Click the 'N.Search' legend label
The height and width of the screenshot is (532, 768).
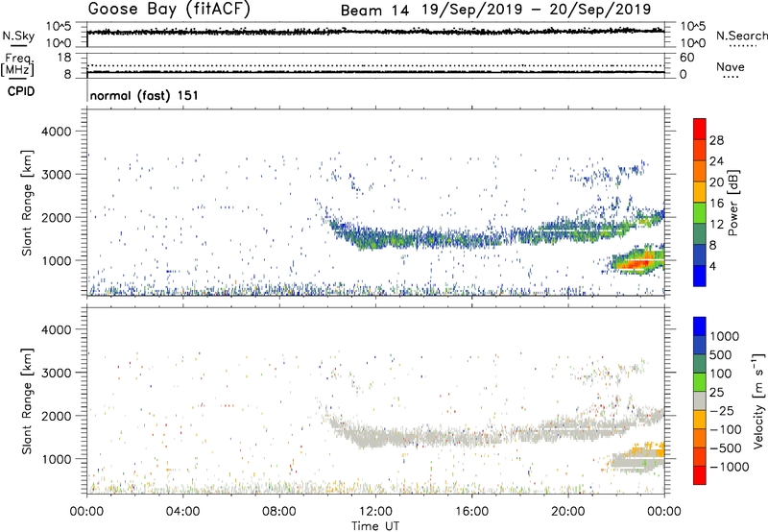(x=742, y=36)
